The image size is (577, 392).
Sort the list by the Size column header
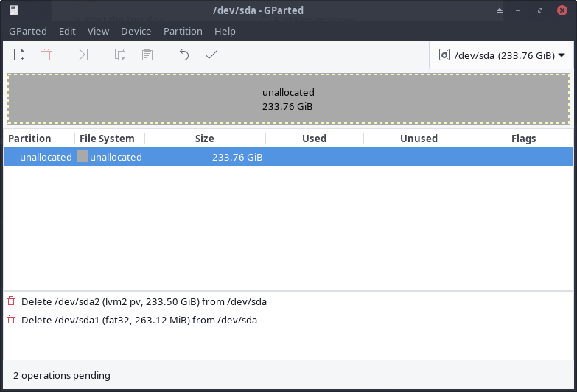(204, 139)
